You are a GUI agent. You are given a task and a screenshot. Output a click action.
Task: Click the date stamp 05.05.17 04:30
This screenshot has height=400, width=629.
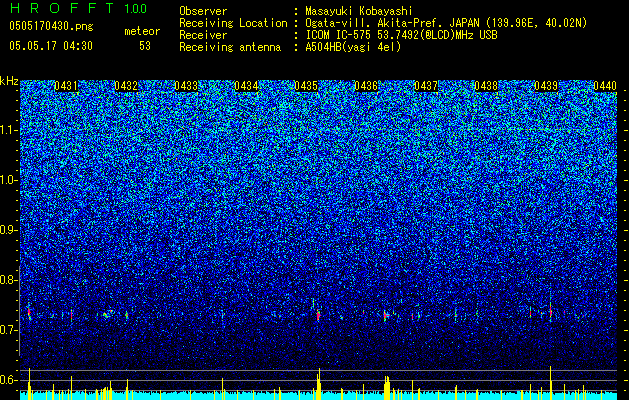tap(51, 46)
